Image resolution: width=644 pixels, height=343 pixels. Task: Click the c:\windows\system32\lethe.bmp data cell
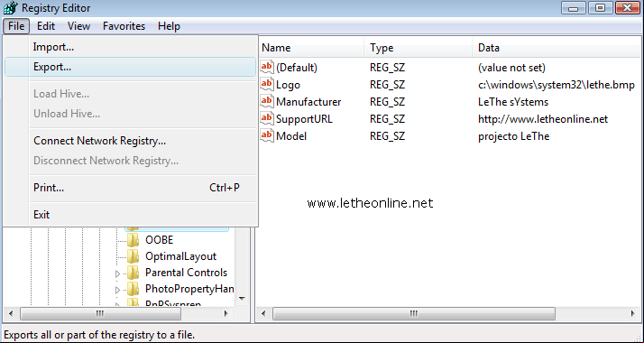(557, 85)
